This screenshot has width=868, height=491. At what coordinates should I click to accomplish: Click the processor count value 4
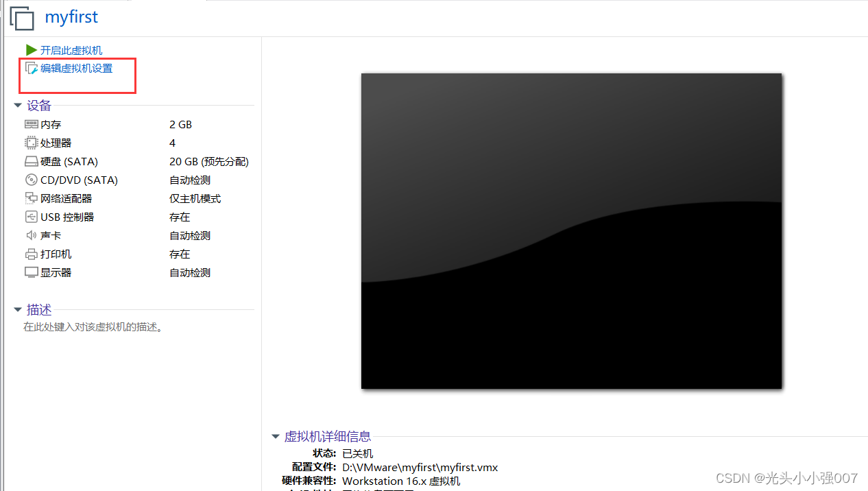tap(173, 143)
